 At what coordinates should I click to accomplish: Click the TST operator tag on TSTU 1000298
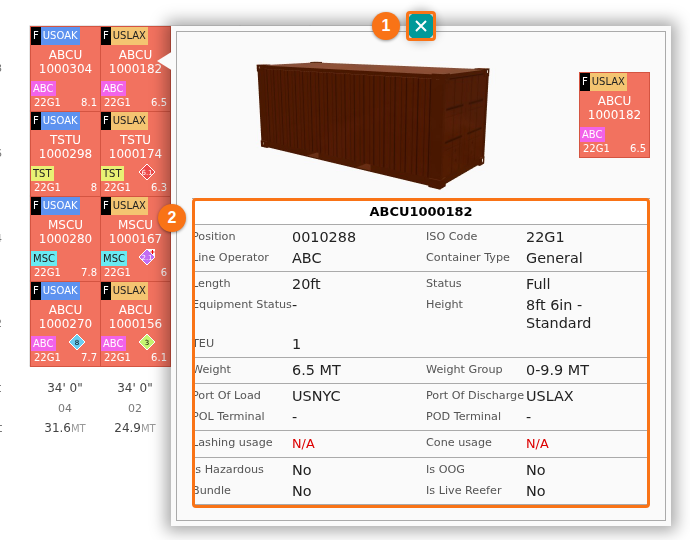43,173
